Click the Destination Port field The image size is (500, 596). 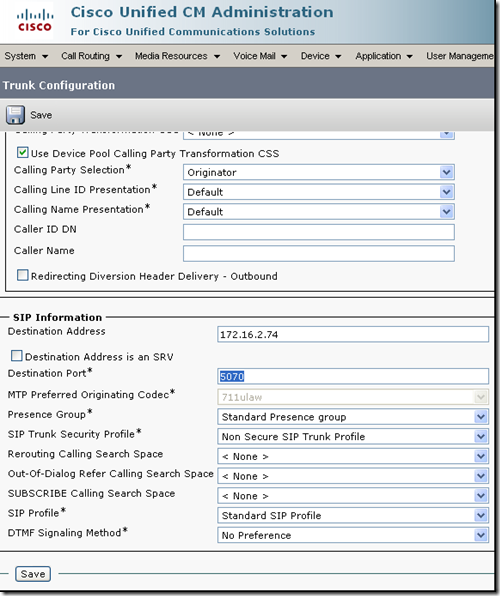coord(353,376)
